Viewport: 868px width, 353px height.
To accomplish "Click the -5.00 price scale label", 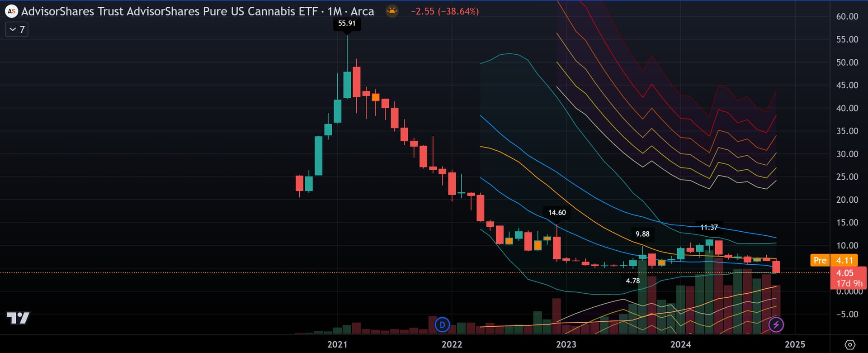I will (x=847, y=314).
